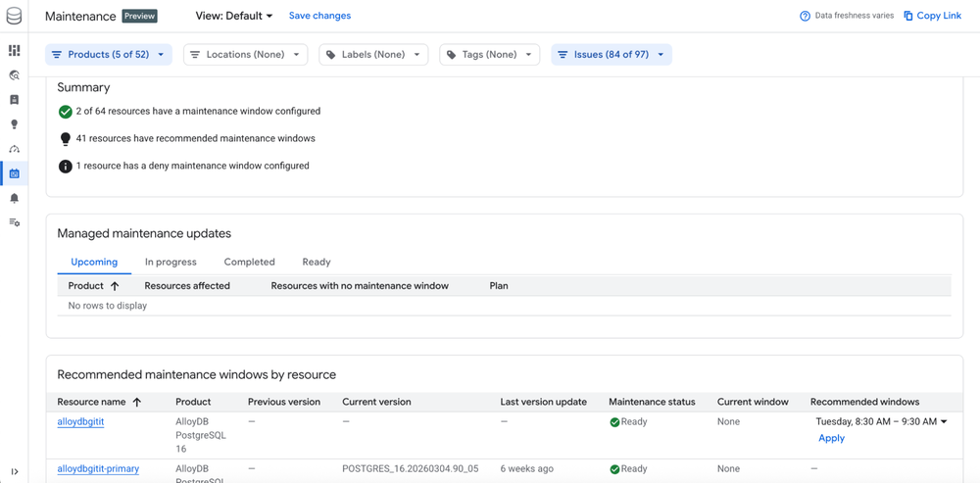This screenshot has height=483, width=980.
Task: Open the Locations (None) filter
Action: [246, 54]
